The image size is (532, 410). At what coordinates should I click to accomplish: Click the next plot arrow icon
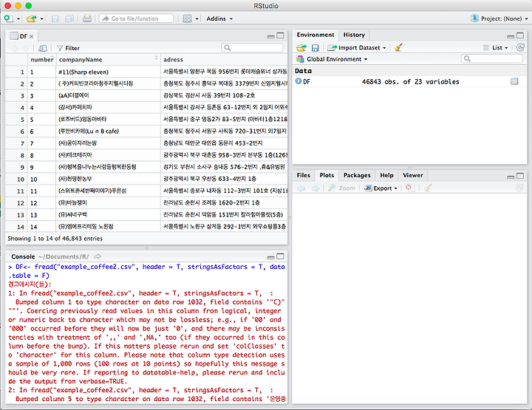[x=316, y=188]
